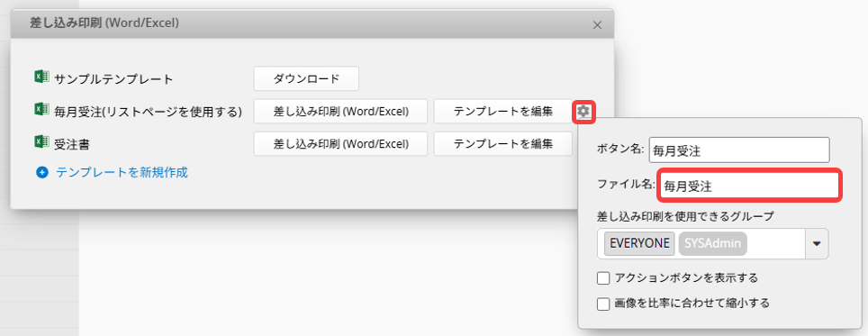The width and height of the screenshot is (868, 336).
Task: Click the Excel icon beside サンプルテンプレート
Action: [x=41, y=77]
